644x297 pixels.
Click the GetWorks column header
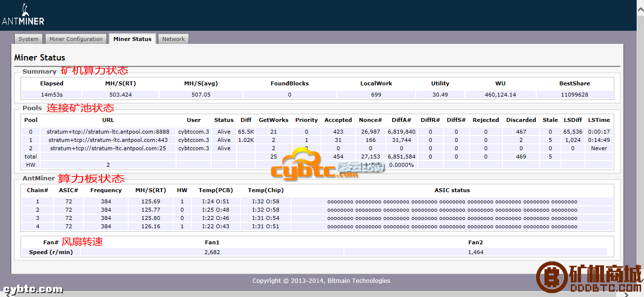click(x=274, y=120)
